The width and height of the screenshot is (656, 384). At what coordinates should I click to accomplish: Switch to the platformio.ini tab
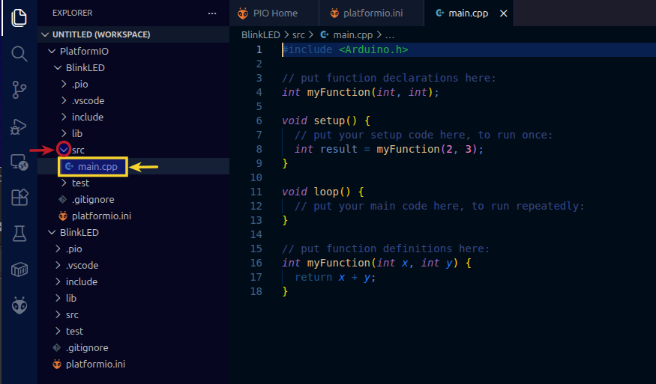(372, 13)
